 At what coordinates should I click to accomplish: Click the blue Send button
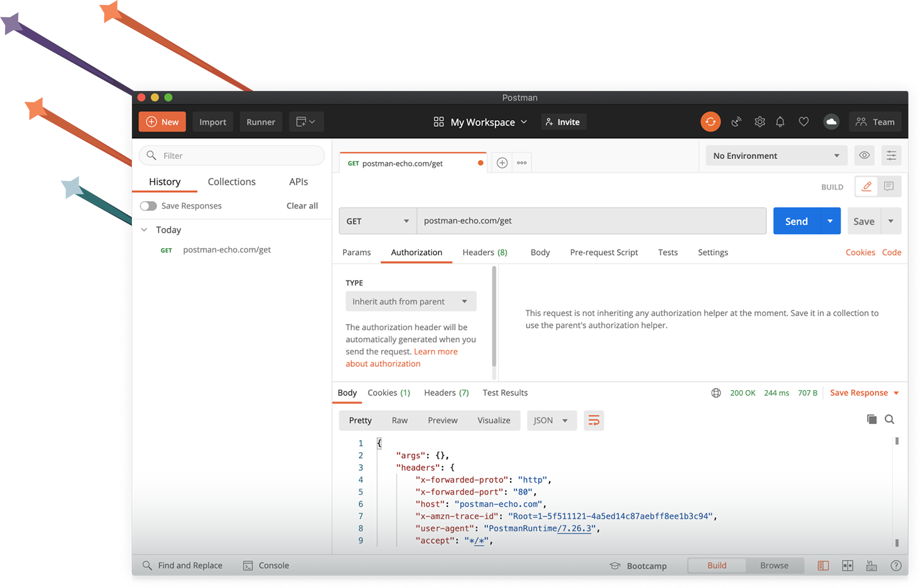(x=797, y=221)
